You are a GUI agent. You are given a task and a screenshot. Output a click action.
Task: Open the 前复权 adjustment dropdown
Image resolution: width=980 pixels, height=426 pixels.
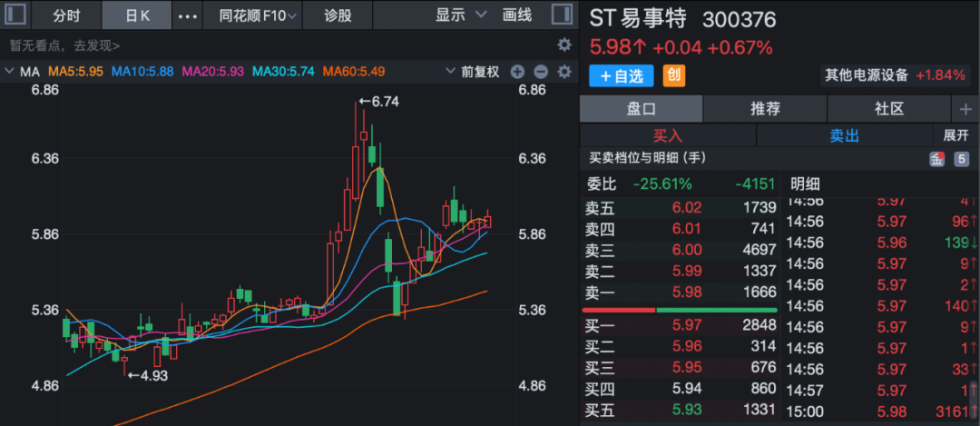pyautogui.click(x=480, y=72)
